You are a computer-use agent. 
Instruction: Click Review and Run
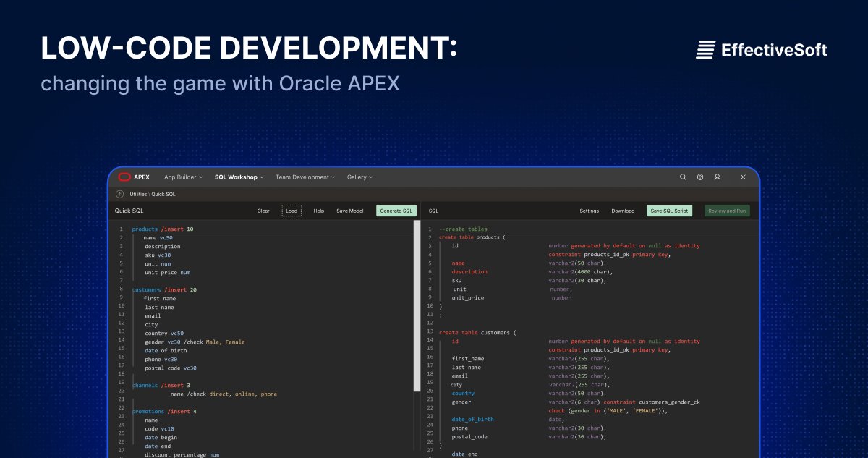click(x=727, y=211)
